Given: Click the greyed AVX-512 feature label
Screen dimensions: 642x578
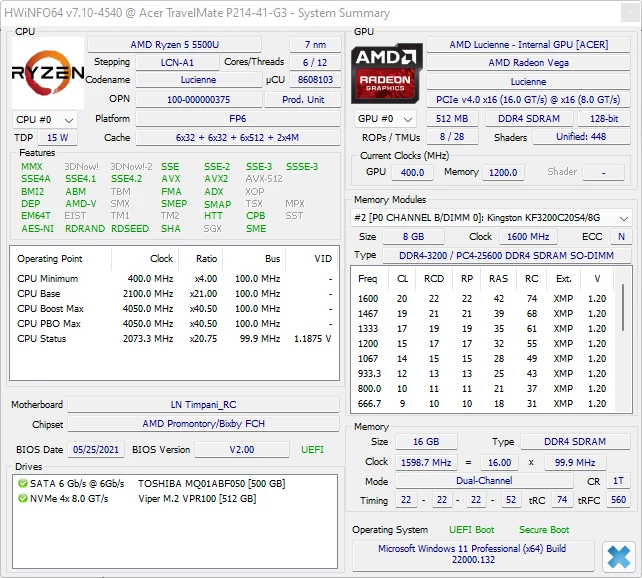Looking at the screenshot, I should 264,178.
